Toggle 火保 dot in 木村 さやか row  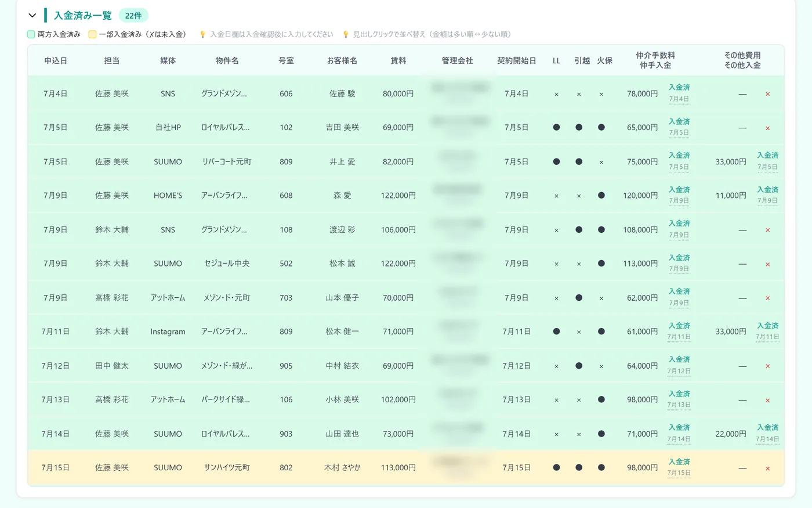pos(601,467)
